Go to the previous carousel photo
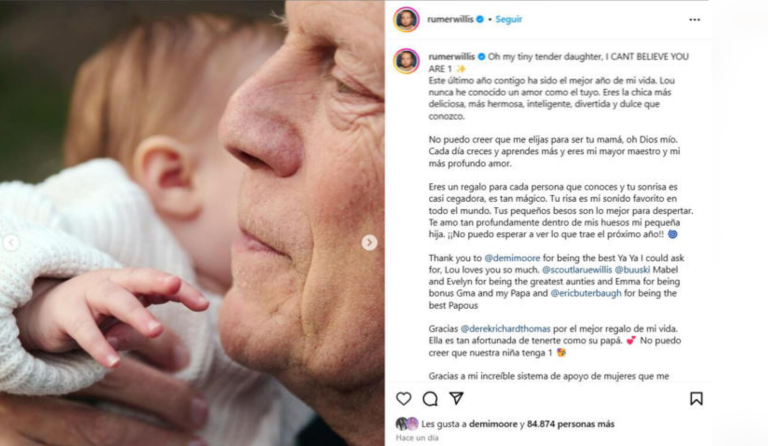768x446 pixels. click(12, 243)
